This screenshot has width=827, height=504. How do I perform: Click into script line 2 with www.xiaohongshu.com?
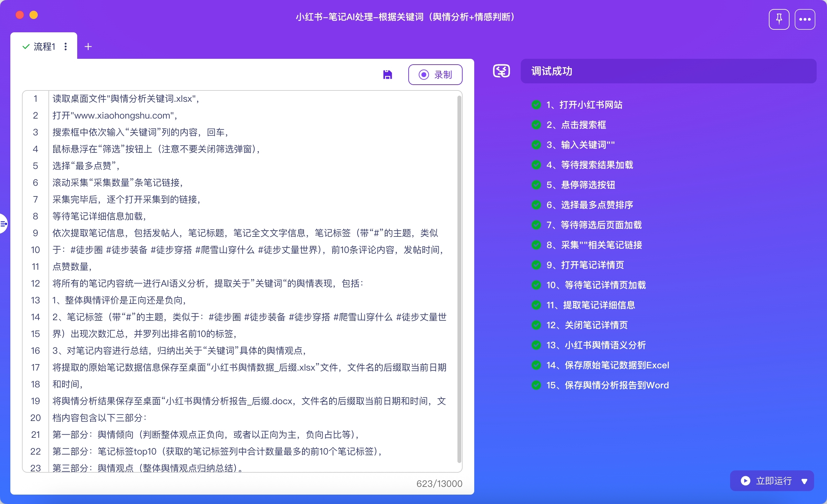114,115
